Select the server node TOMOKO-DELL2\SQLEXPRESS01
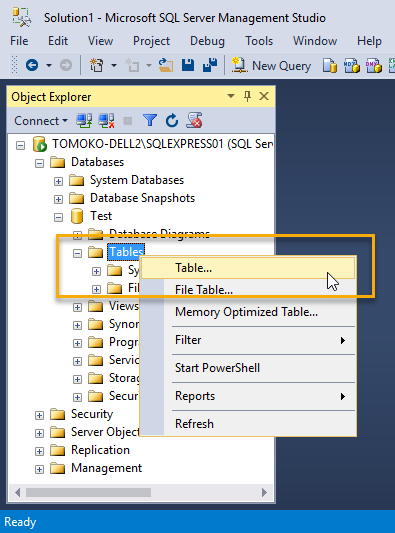Screen dimensions: 395x533 (x=162, y=144)
